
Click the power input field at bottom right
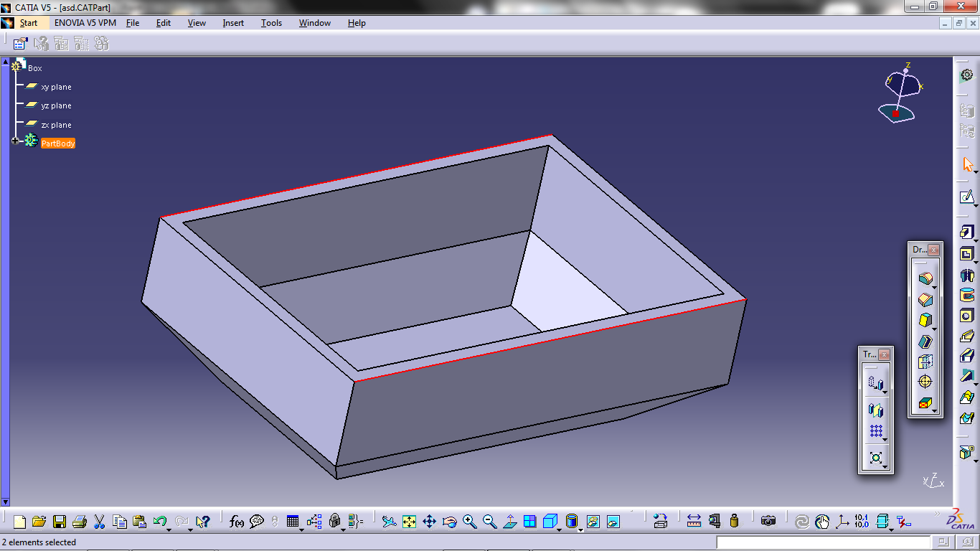(x=818, y=542)
